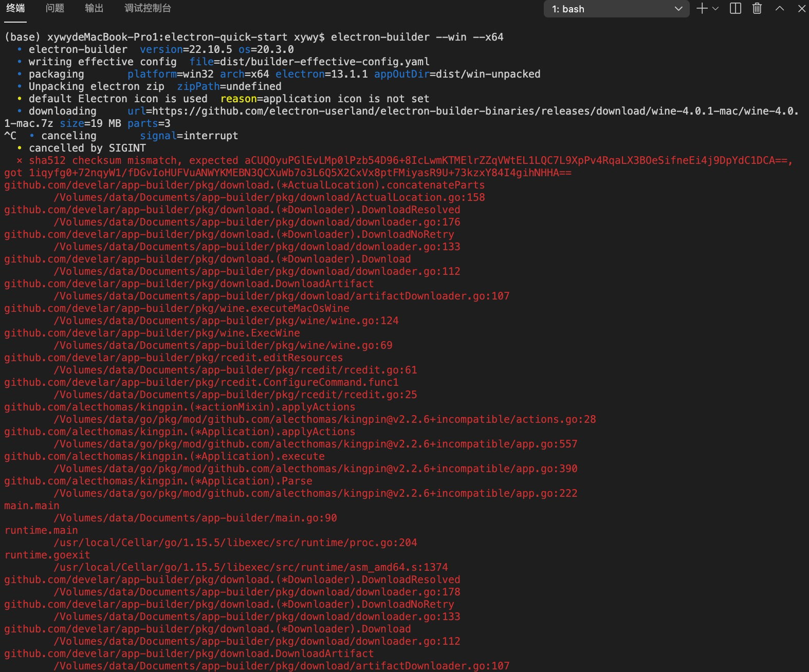Open the 问题 tab
809x672 pixels.
(x=55, y=8)
